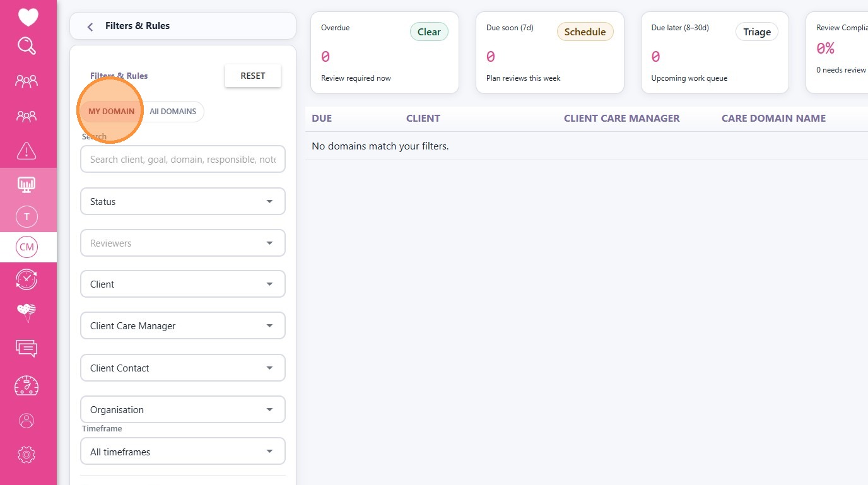Switch to the MY DOMAIN filter toggle
The image size is (868, 485).
click(x=111, y=112)
